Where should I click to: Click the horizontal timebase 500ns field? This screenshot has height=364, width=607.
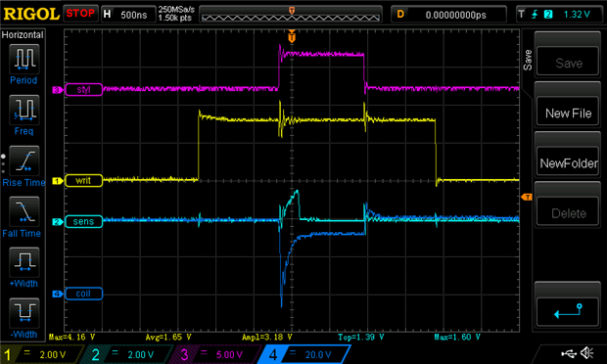pyautogui.click(x=128, y=15)
